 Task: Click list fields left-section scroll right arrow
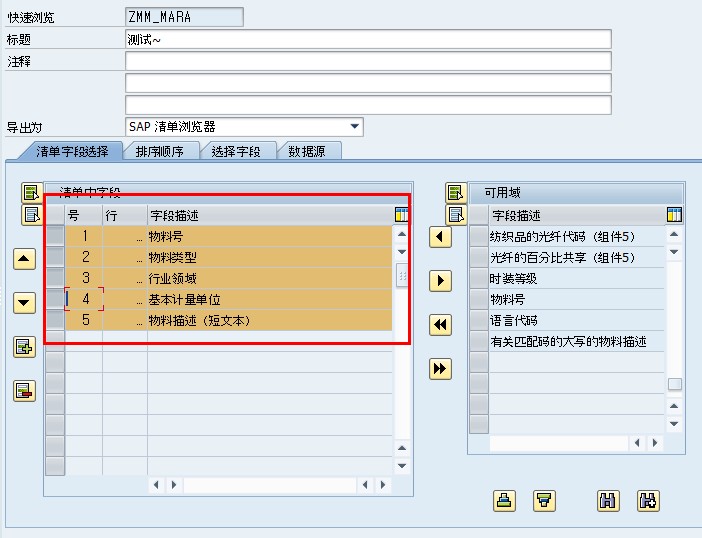tap(174, 485)
